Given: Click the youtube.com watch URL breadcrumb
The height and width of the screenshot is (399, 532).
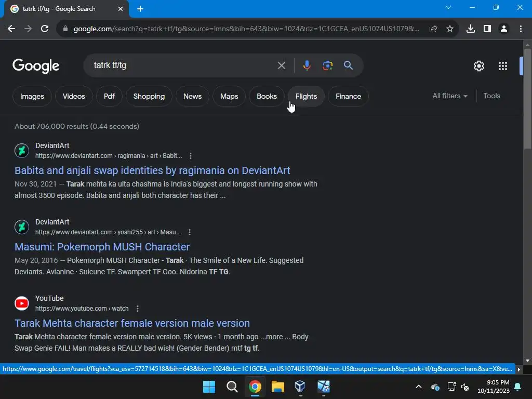Looking at the screenshot, I should pyautogui.click(x=82, y=309).
